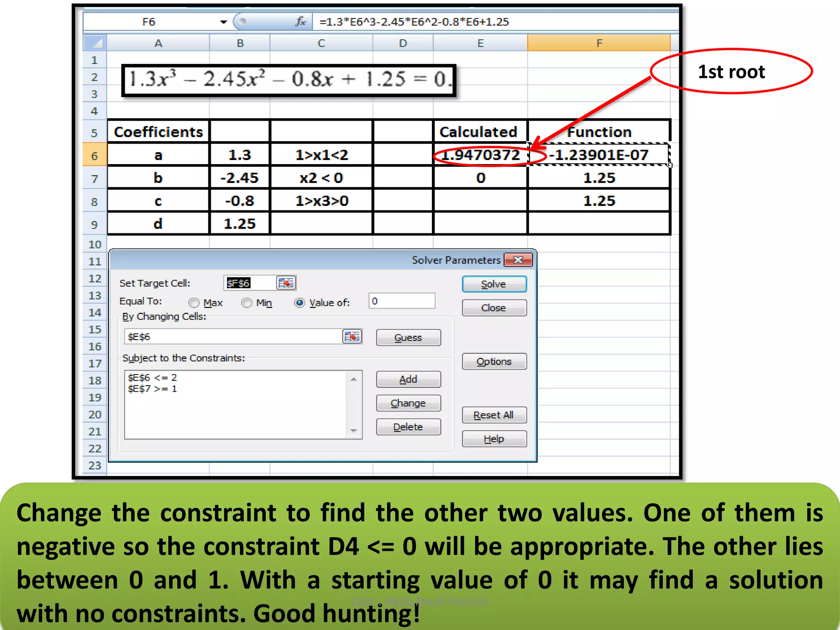Click the cubic equation image box

(x=289, y=80)
